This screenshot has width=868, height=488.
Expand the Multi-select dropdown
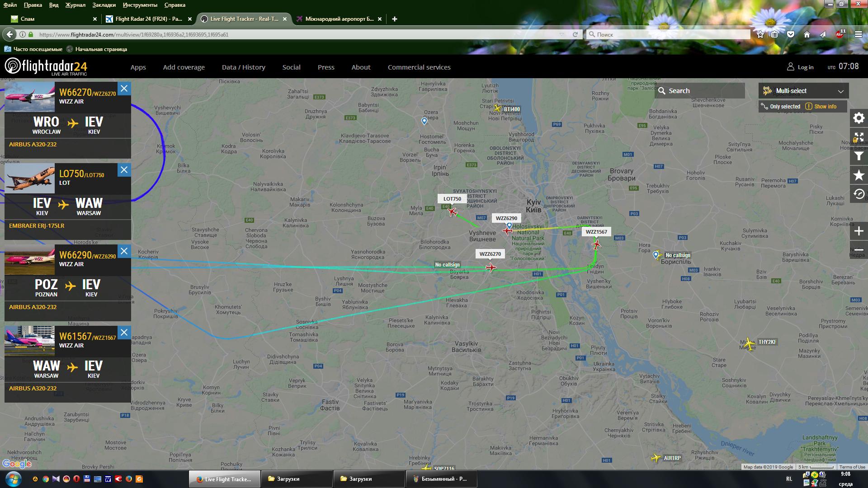click(x=803, y=91)
